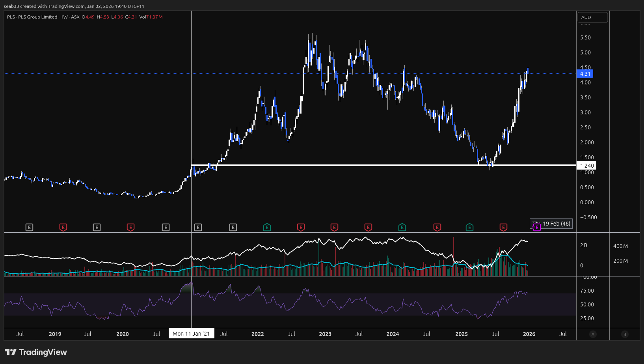
Task: Click the purple upcoming earnings marker
Action: (536, 228)
